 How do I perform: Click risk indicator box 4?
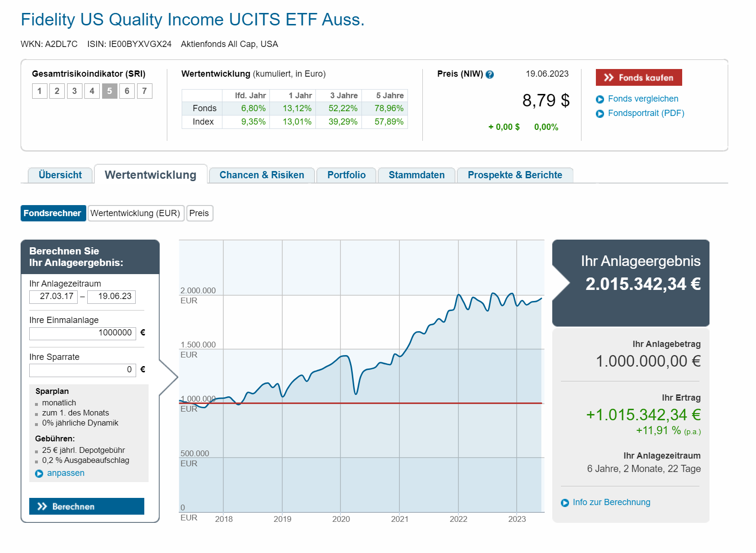tap(92, 91)
